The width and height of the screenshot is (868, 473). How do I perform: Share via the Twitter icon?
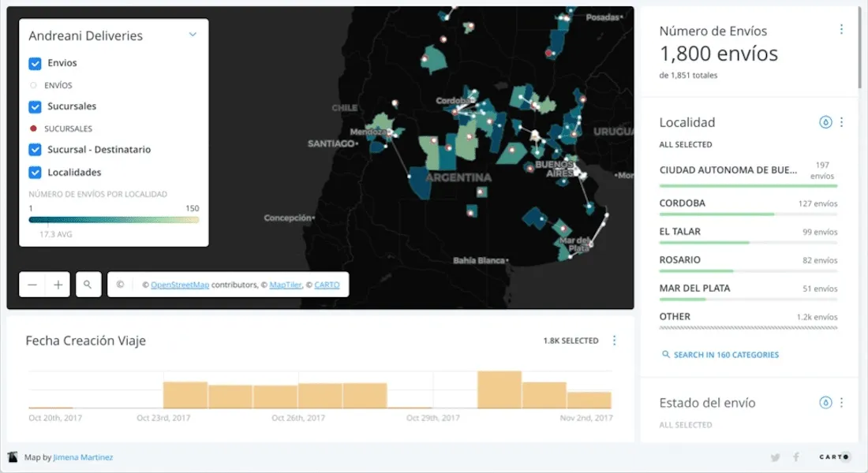pos(775,457)
